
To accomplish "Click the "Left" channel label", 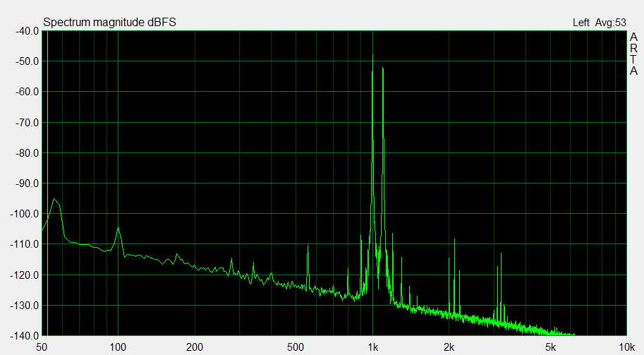I will (581, 23).
